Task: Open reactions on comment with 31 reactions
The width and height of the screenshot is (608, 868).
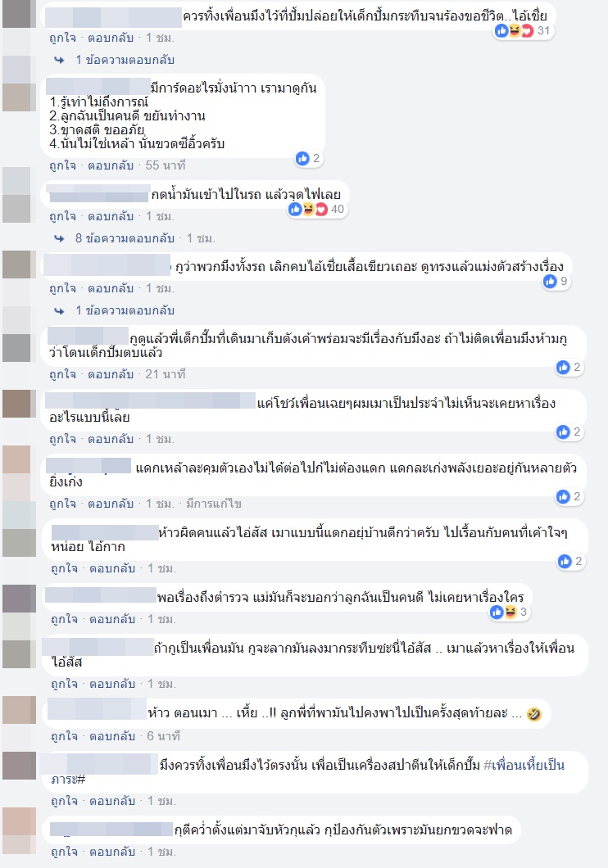Action: click(x=523, y=30)
